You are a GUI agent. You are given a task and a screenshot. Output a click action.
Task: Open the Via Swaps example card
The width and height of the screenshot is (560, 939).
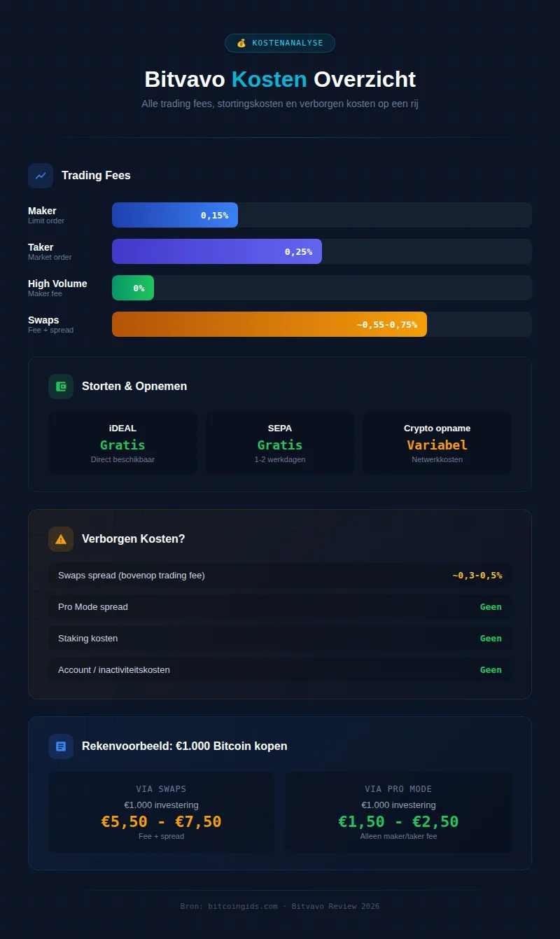click(161, 812)
